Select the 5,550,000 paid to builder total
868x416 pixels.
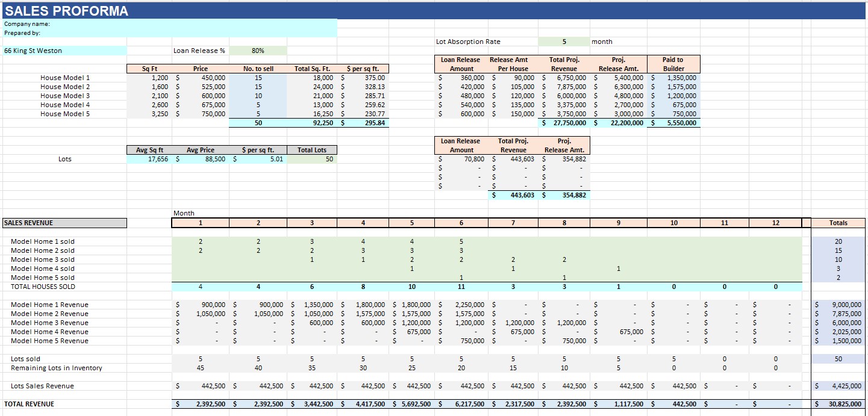[x=673, y=123]
